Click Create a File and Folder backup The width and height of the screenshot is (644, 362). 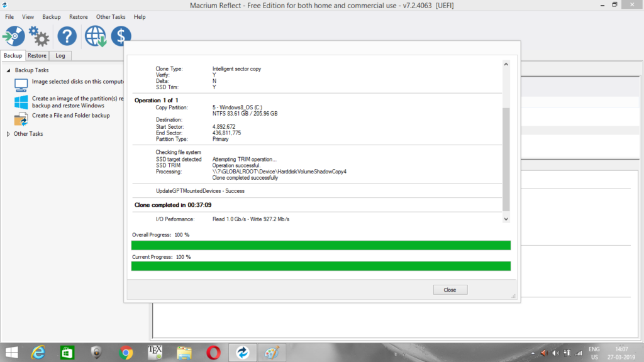pyautogui.click(x=71, y=116)
